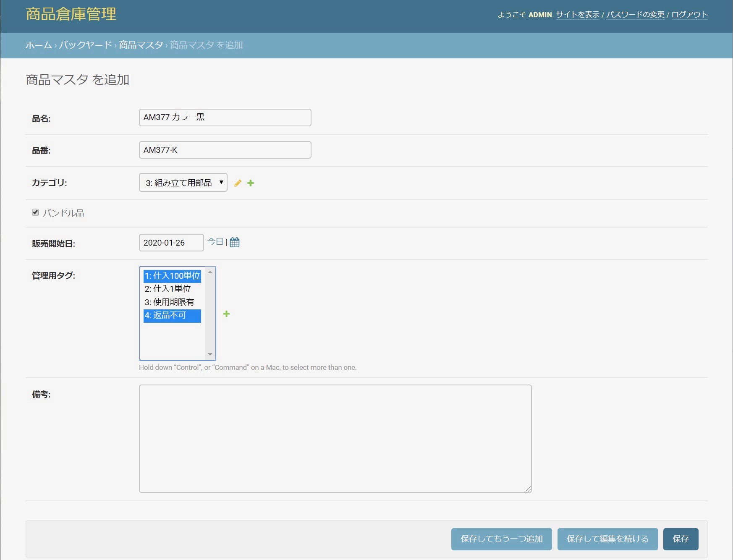Expand the カテゴリ dropdown

tap(183, 183)
